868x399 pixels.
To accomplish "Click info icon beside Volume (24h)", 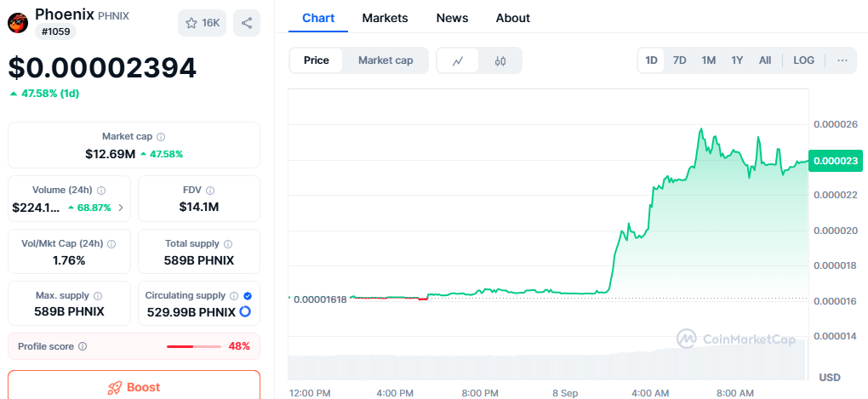I will (x=101, y=191).
